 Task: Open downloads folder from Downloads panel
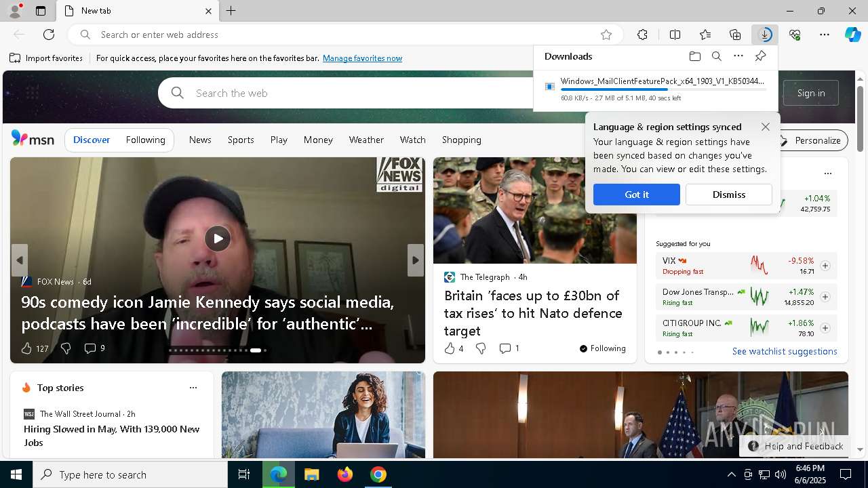[x=694, y=56]
